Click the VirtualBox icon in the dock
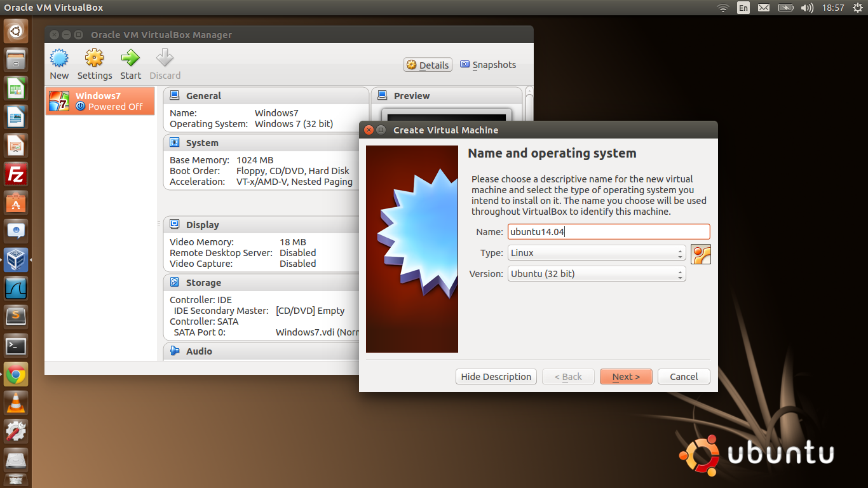868x488 pixels. (x=15, y=259)
